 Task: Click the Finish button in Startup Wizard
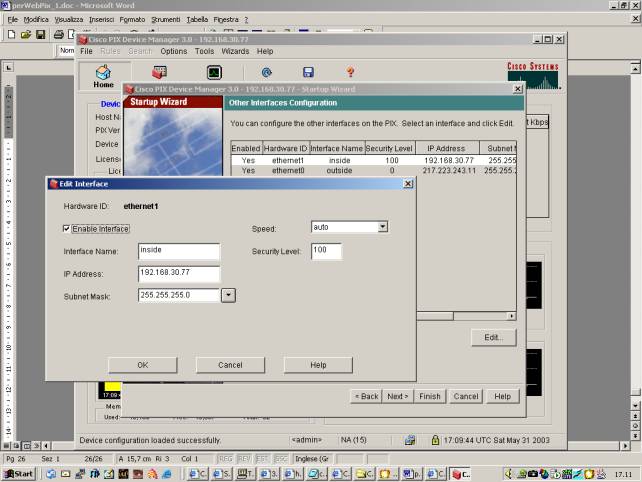coord(430,396)
